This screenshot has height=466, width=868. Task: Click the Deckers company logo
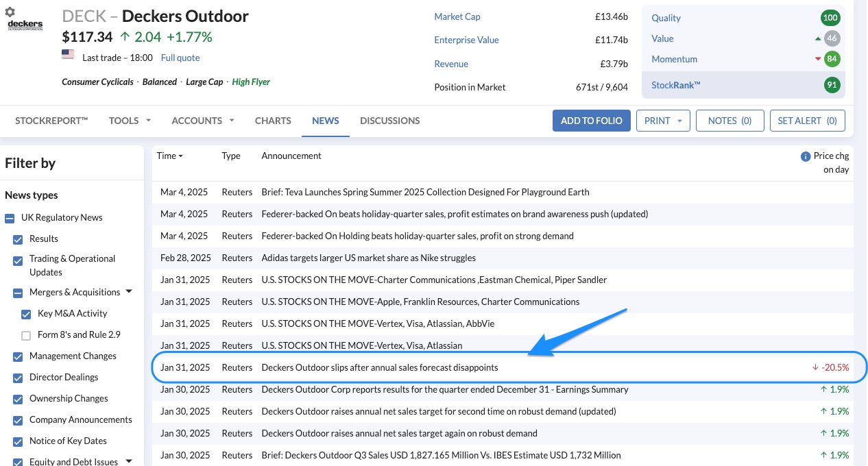point(25,25)
